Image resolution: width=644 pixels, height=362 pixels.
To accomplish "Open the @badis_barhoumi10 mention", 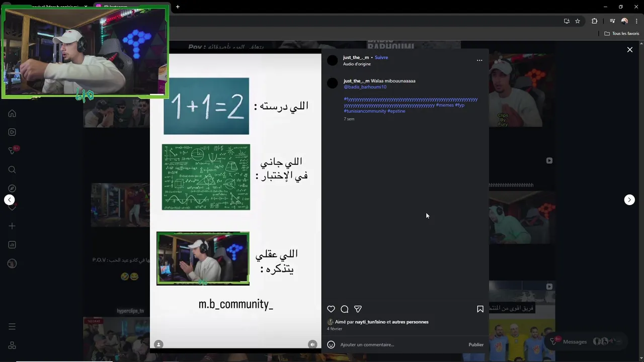I will [x=365, y=87].
